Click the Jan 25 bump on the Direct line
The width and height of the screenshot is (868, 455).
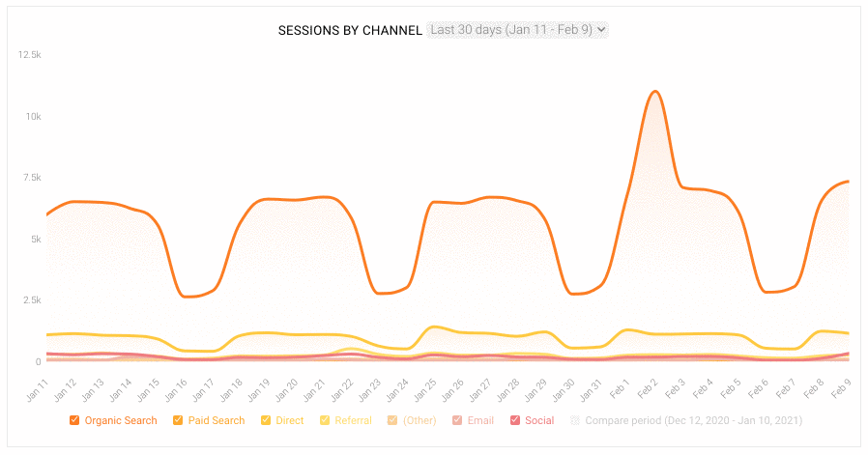[435, 327]
